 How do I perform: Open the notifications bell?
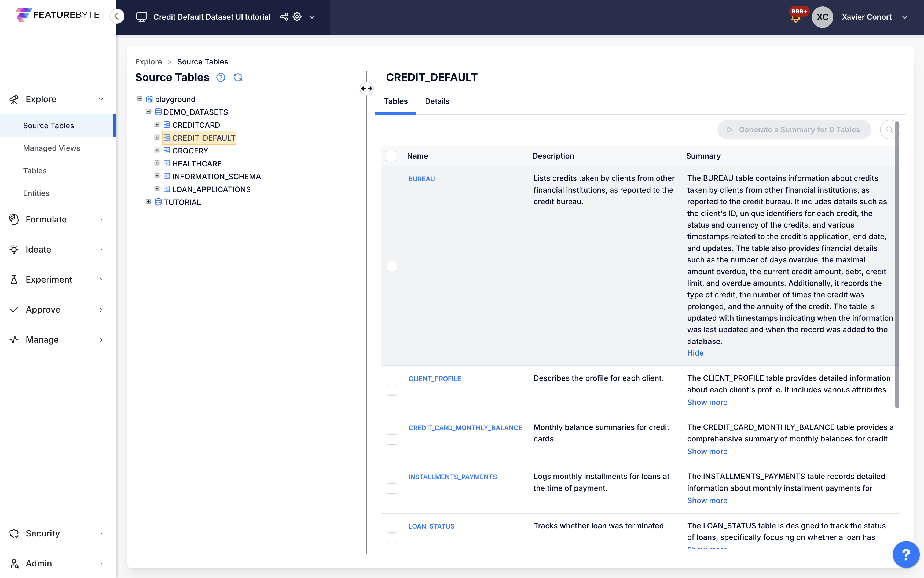pyautogui.click(x=795, y=18)
